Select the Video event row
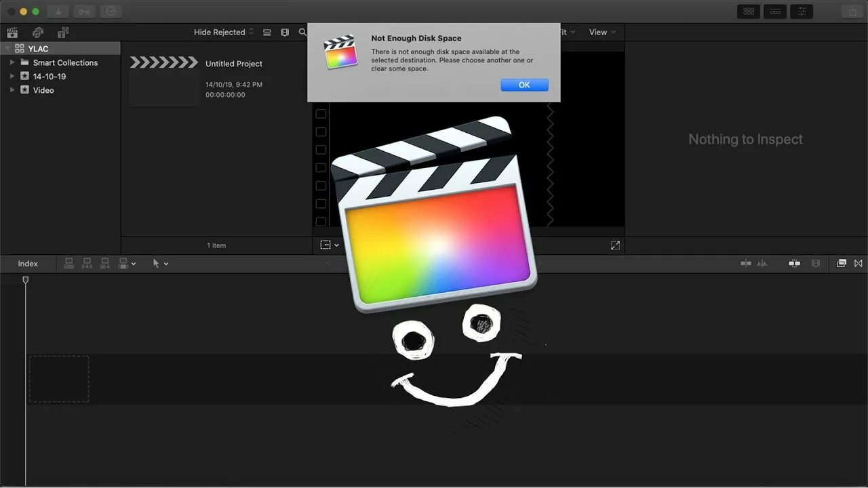 [x=60, y=89]
